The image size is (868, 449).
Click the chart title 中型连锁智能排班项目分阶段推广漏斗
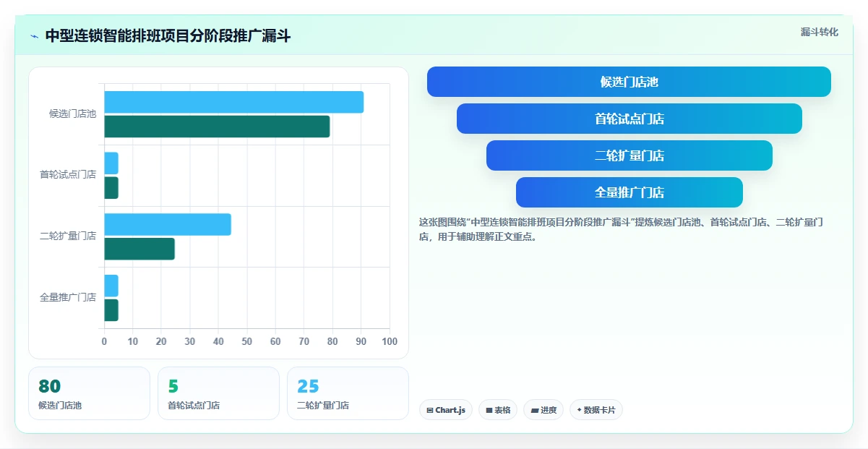(168, 35)
